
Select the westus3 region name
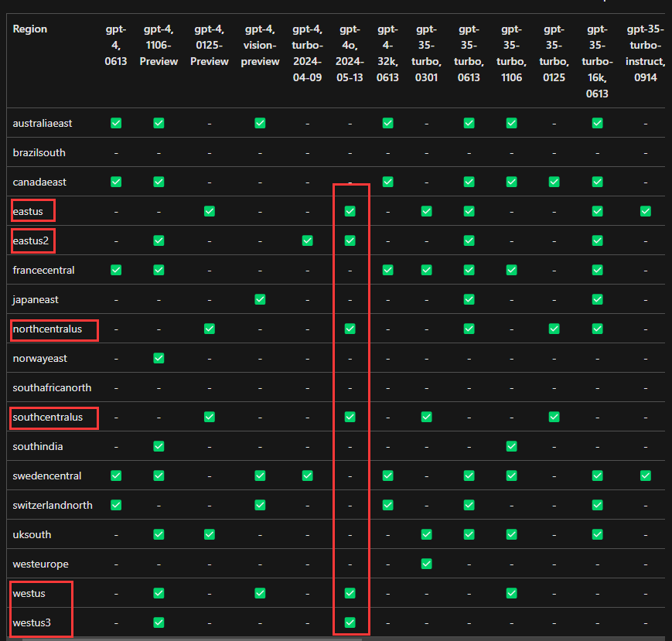click(x=32, y=622)
